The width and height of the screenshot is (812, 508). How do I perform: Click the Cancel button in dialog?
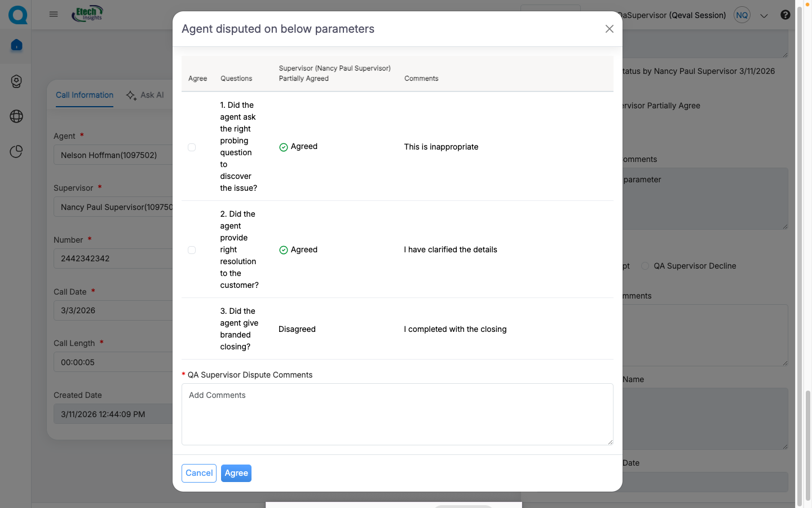tap(199, 473)
